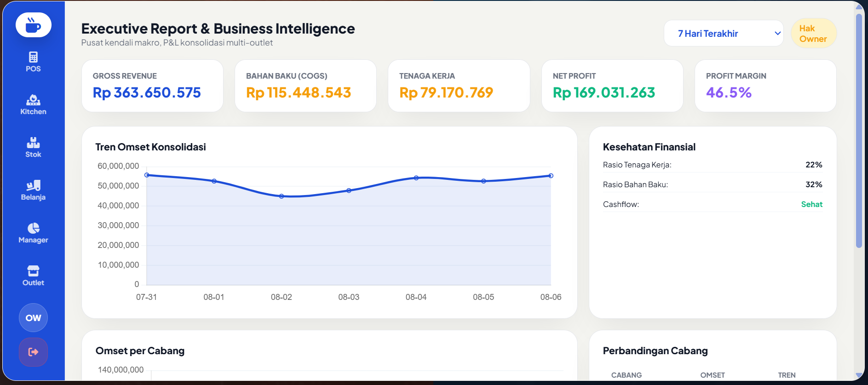Click the Hak Owner badge
This screenshot has height=385, width=868.
coord(813,34)
